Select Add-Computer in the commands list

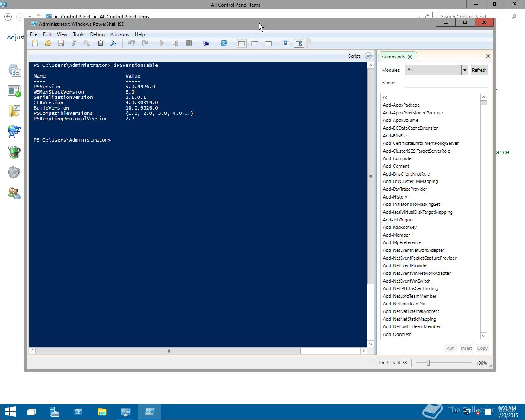pos(397,158)
